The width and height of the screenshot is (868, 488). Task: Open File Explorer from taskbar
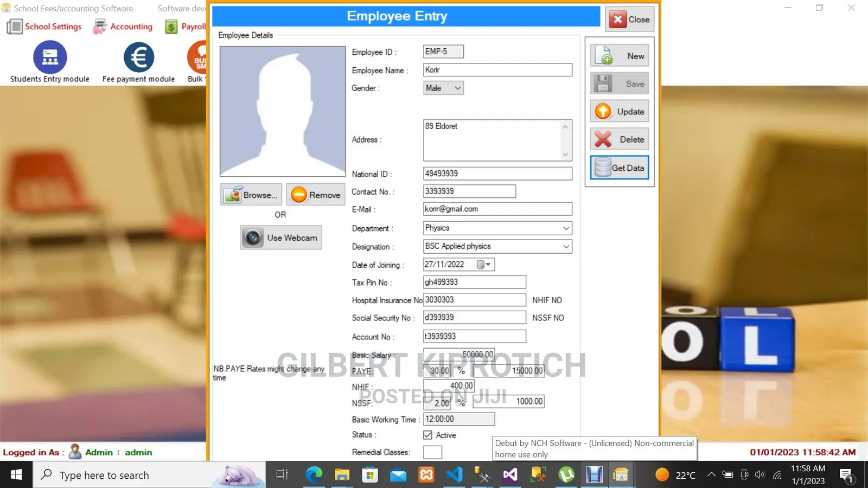coord(342,475)
